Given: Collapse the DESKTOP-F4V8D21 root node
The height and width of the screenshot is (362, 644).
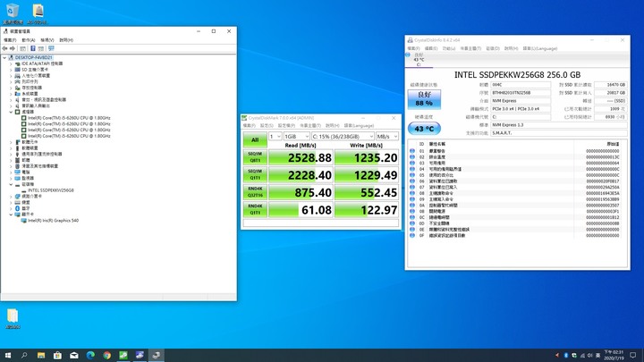Looking at the screenshot, I should click(4, 57).
